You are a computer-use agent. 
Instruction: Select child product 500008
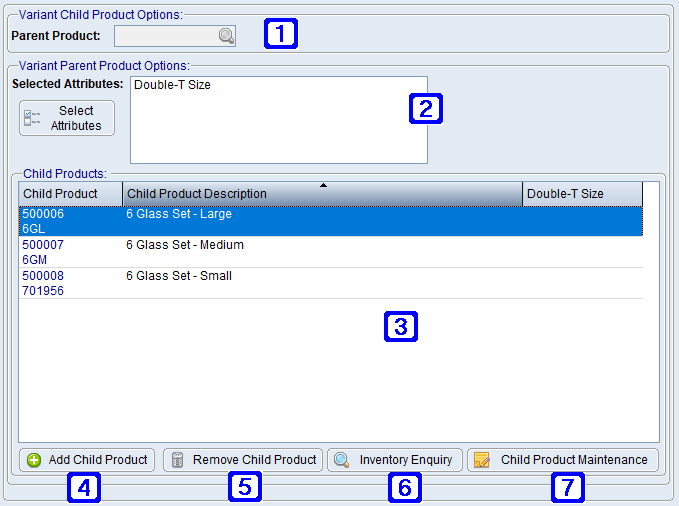pos(43,276)
